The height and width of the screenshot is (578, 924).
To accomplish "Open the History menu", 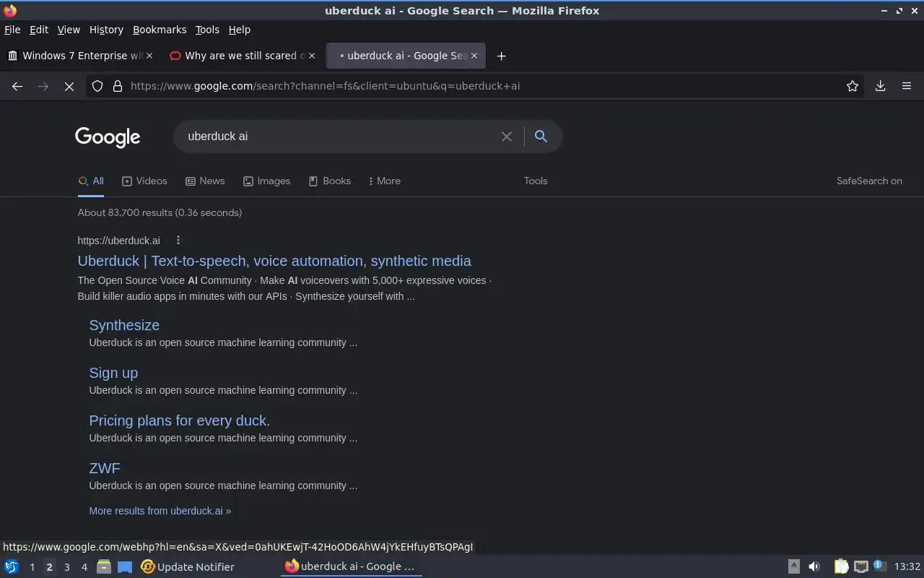I will pyautogui.click(x=106, y=30).
